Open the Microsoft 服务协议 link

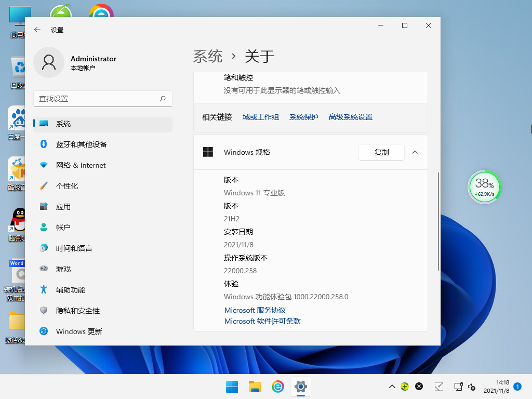click(x=255, y=310)
